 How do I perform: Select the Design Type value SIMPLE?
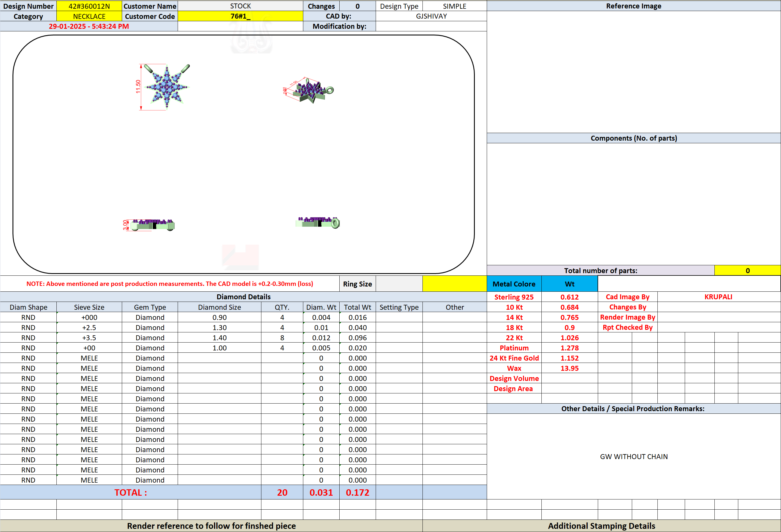click(454, 6)
